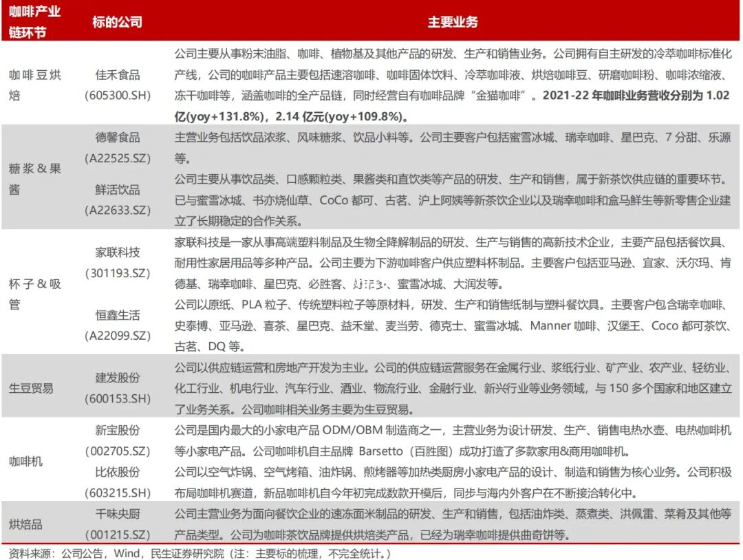The height and width of the screenshot is (560, 743).
Task: Select the 咖啡机 category cell
Action: [25, 461]
